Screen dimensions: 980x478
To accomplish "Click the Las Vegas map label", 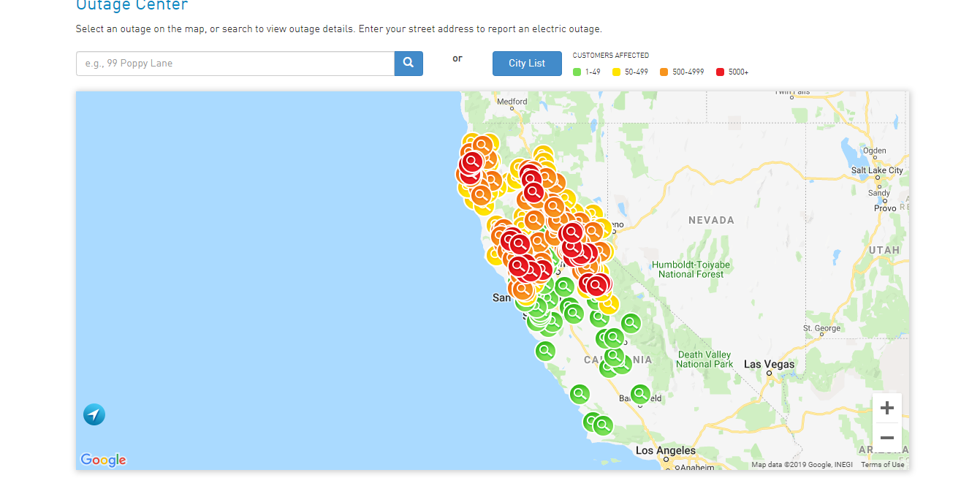I will (769, 364).
